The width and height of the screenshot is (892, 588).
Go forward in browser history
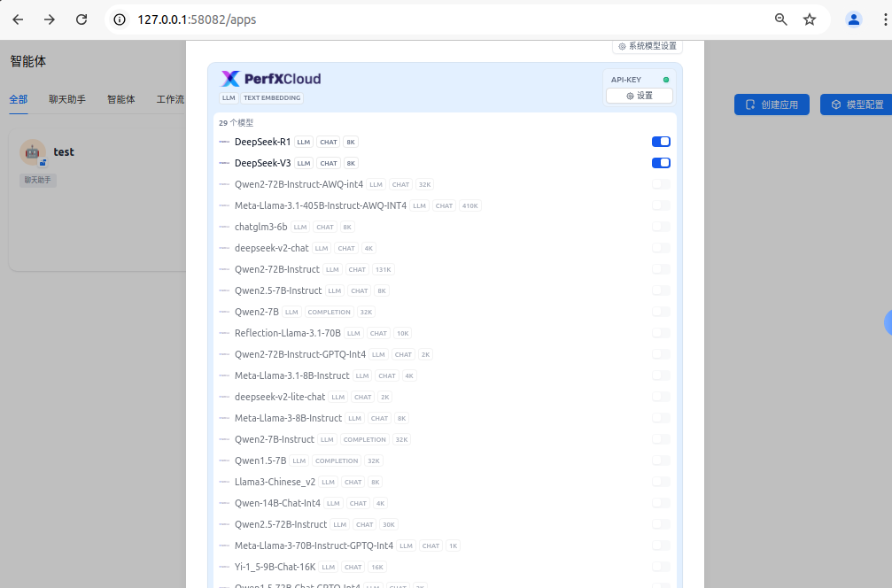coord(50,19)
